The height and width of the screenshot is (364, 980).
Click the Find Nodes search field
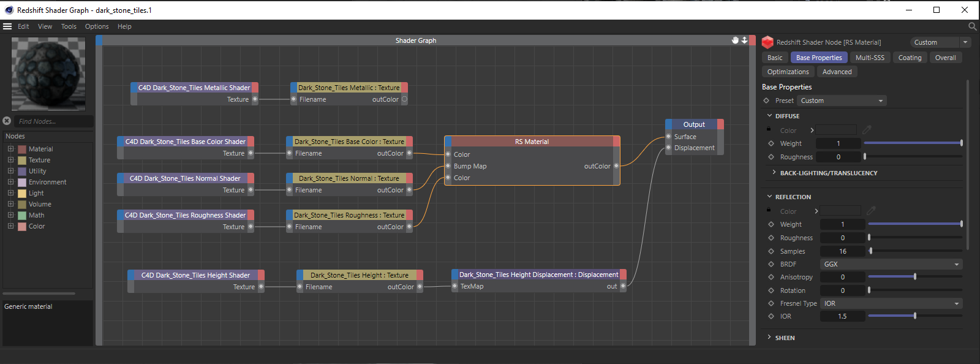54,121
